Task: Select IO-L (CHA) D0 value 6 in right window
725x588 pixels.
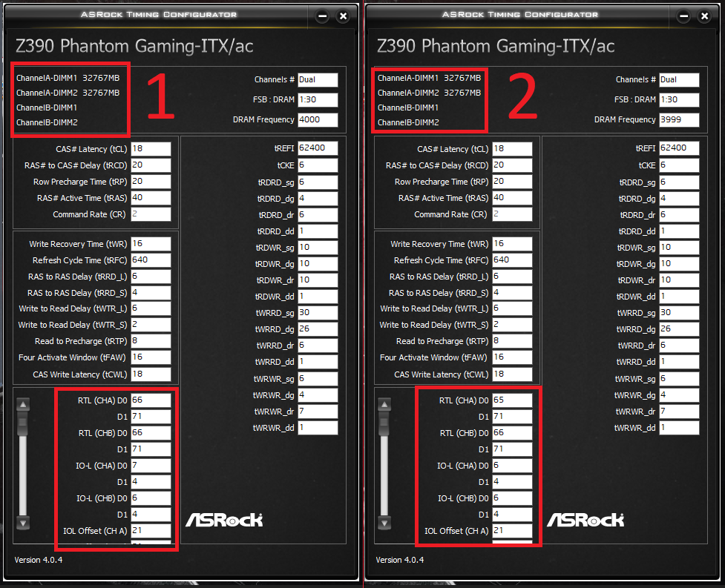Action: 512,465
